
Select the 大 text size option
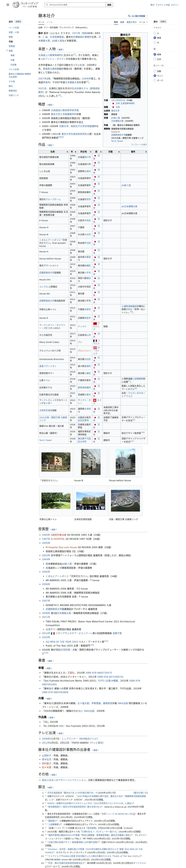[155, 42]
